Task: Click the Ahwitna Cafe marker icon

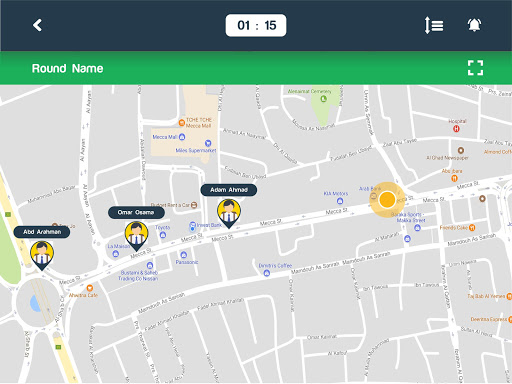Action: point(89,288)
